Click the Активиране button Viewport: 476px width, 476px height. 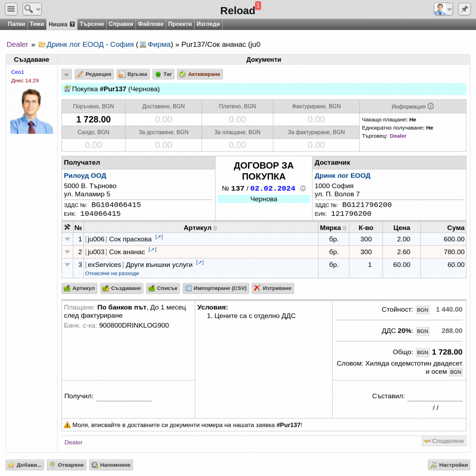click(x=200, y=74)
